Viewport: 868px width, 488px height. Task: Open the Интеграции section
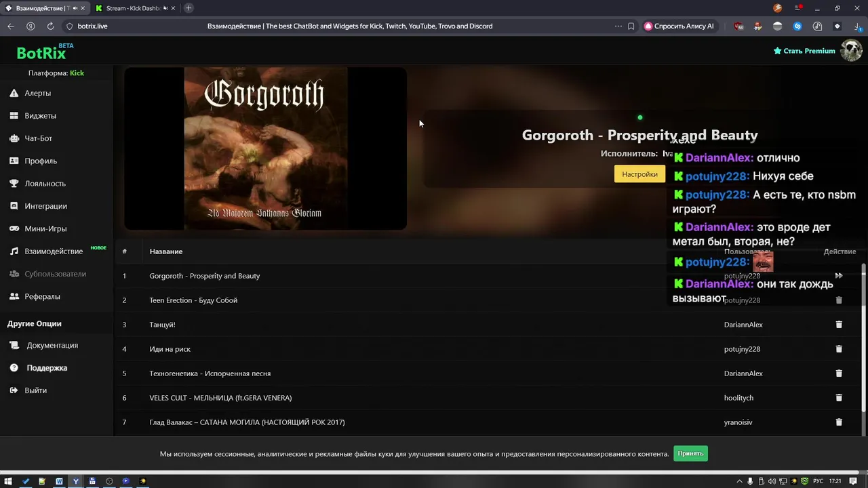45,206
